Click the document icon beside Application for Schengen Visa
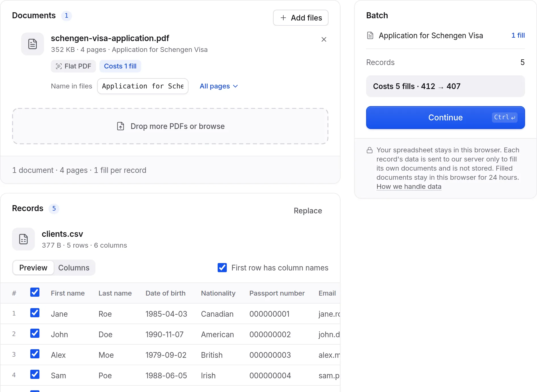Screen dimensions: 537x392 [x=370, y=35]
